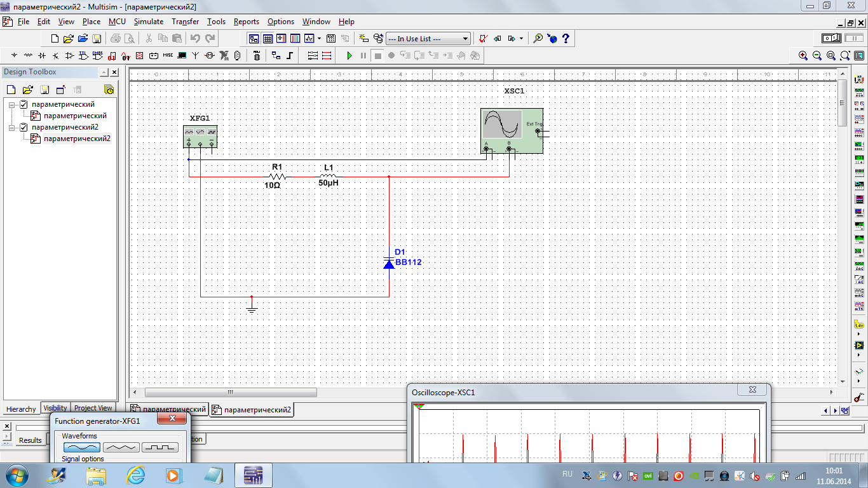
Task: Open the Place menu
Action: 92,22
